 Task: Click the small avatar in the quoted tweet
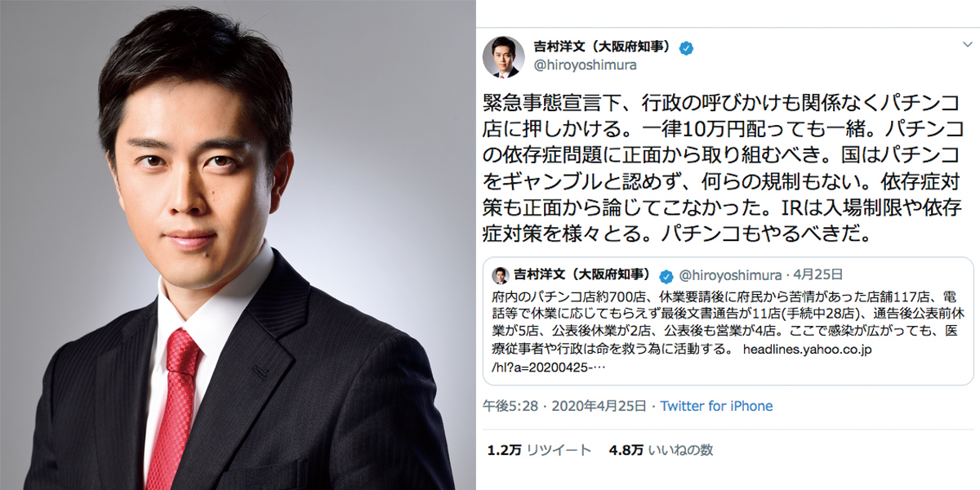pos(500,274)
